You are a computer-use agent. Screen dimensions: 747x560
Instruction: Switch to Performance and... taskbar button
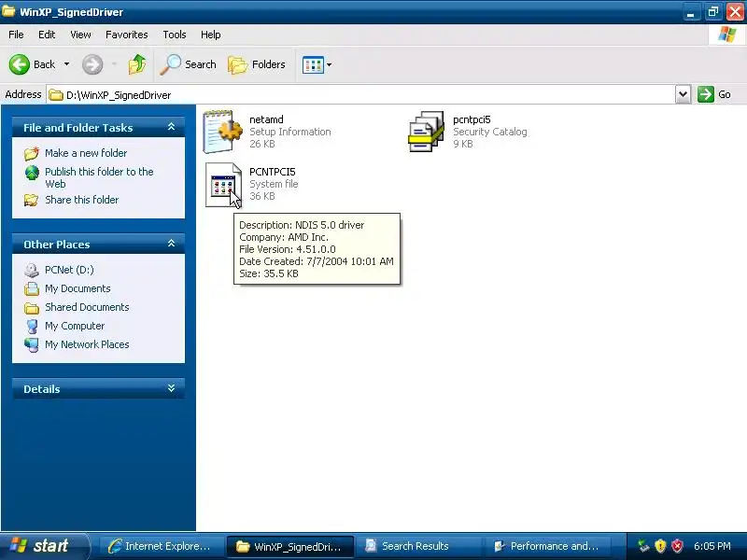(546, 546)
